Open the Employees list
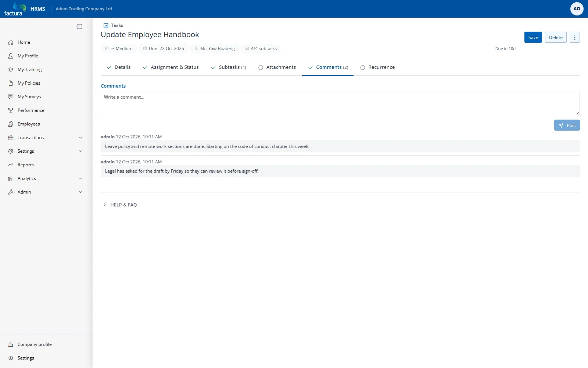Viewport: 588px width, 368px height. point(29,124)
